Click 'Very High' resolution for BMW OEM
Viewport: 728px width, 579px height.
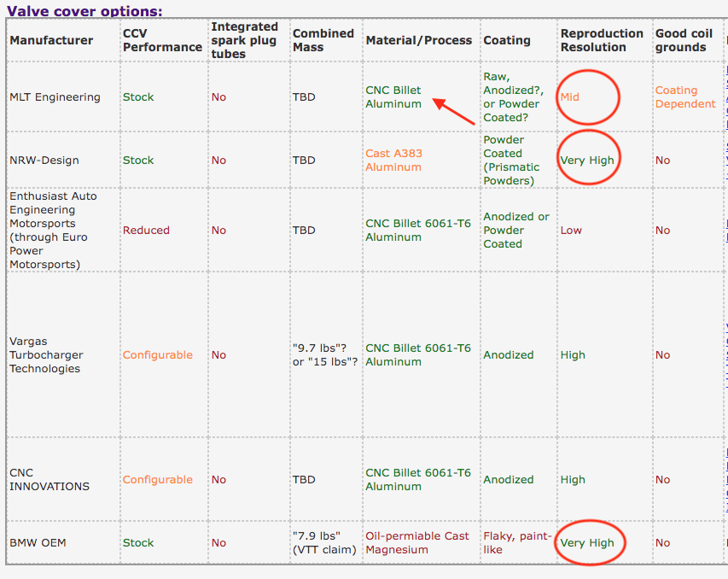587,543
